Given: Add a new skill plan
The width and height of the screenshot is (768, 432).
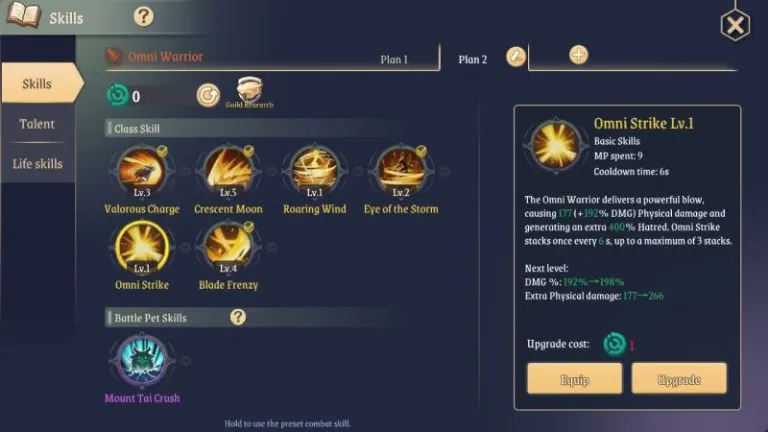Looking at the screenshot, I should [x=578, y=55].
